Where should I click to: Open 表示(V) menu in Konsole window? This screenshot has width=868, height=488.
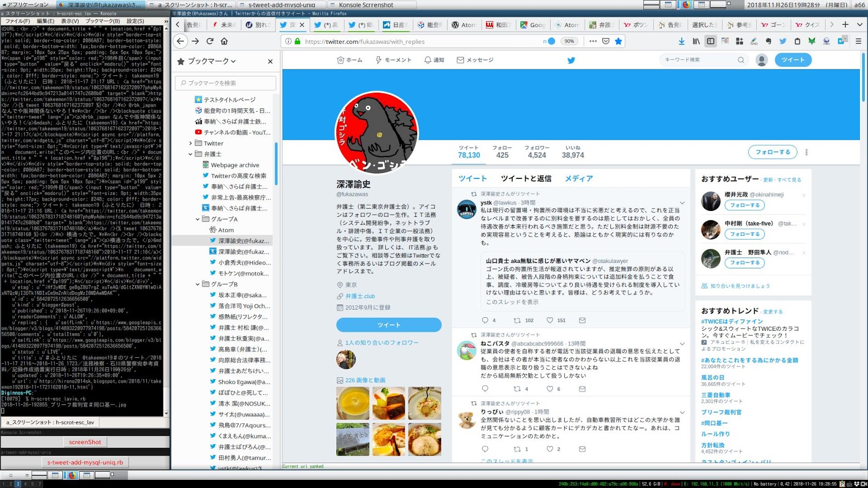tap(69, 21)
